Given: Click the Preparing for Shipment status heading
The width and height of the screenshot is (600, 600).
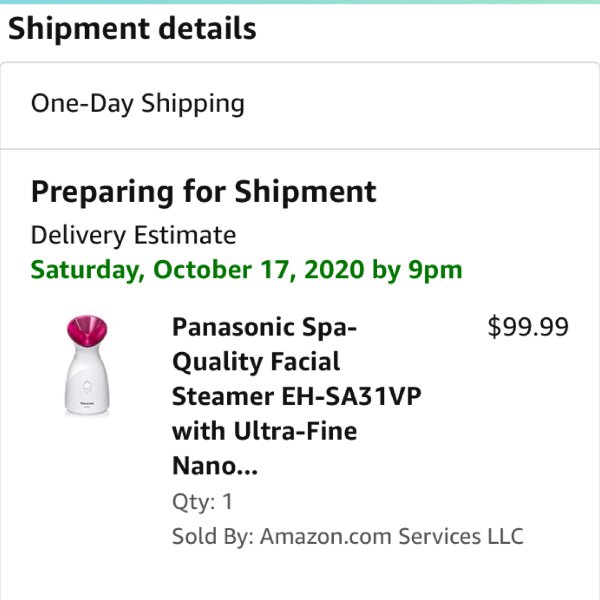Looking at the screenshot, I should 204,192.
